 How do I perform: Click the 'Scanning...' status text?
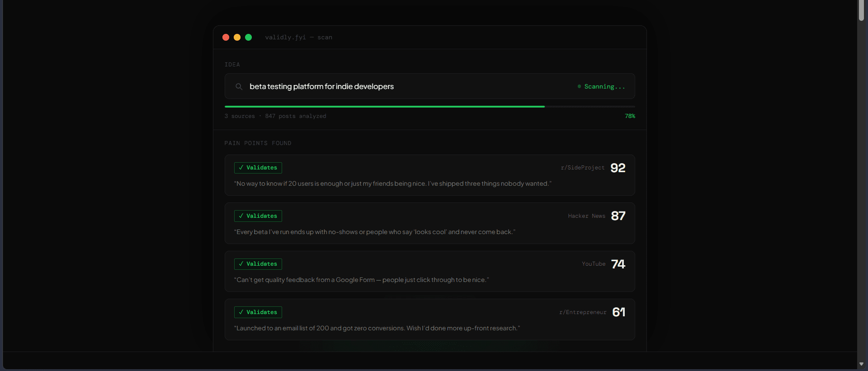(605, 86)
